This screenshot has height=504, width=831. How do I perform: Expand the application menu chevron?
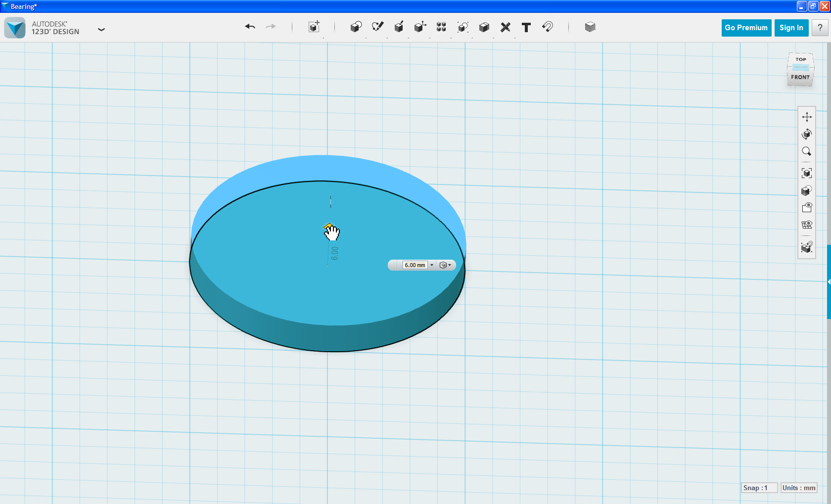101,30
